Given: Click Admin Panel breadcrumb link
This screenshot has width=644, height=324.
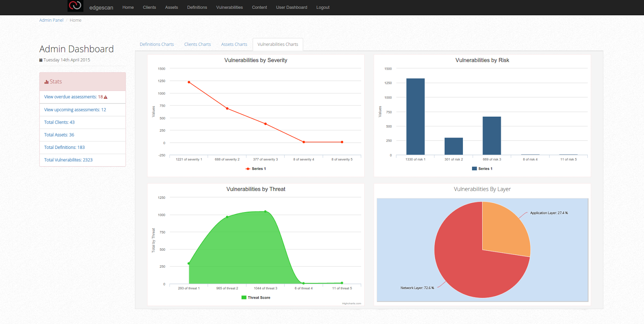Looking at the screenshot, I should (51, 20).
